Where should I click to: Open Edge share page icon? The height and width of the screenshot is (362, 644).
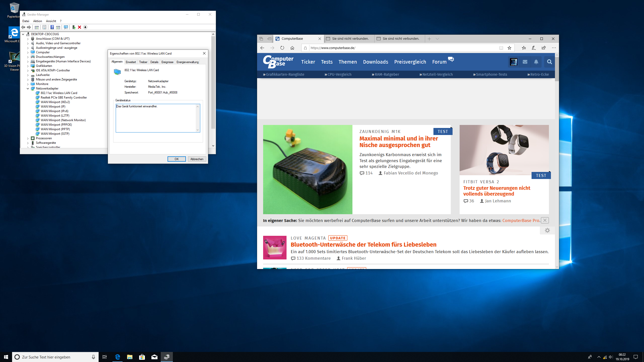(544, 48)
